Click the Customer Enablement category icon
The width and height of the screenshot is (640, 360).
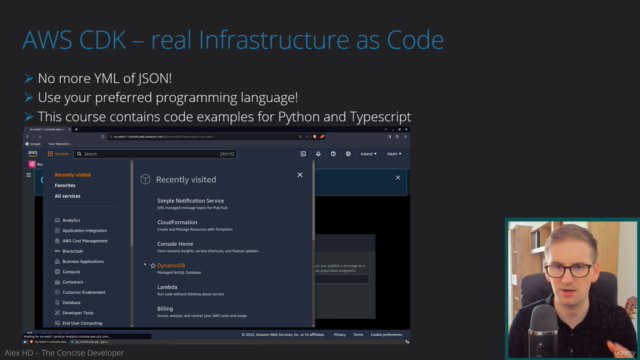57,292
